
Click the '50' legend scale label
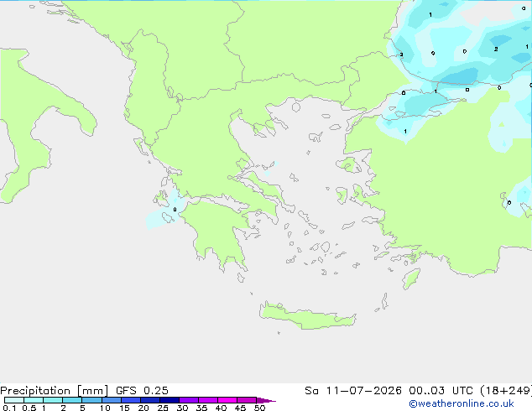point(259,408)
